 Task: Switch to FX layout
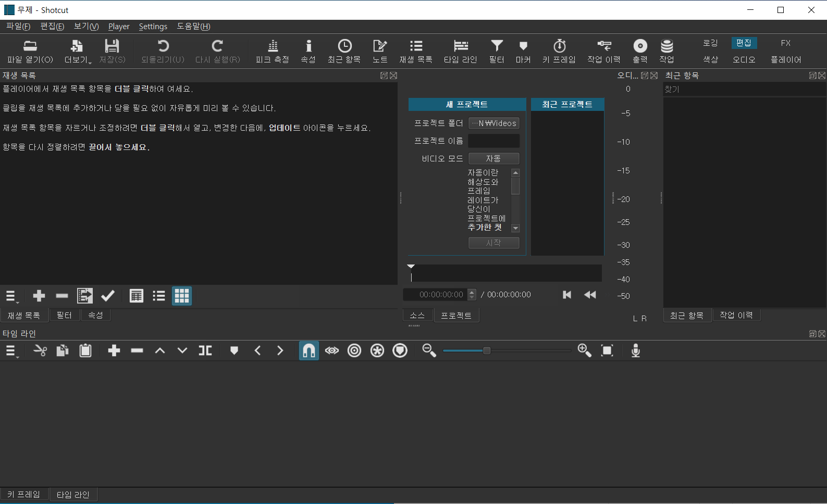(x=786, y=43)
